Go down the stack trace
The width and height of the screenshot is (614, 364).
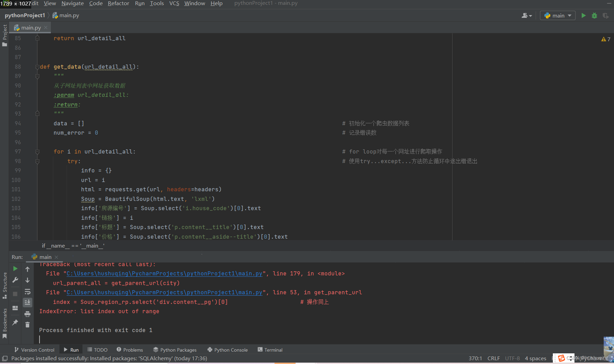(27, 280)
